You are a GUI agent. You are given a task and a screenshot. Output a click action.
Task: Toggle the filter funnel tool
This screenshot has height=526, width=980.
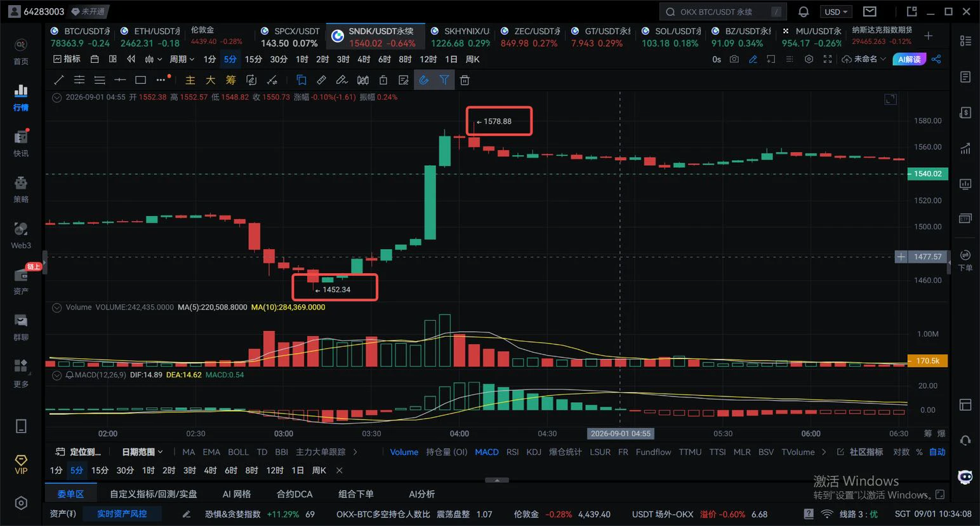444,80
